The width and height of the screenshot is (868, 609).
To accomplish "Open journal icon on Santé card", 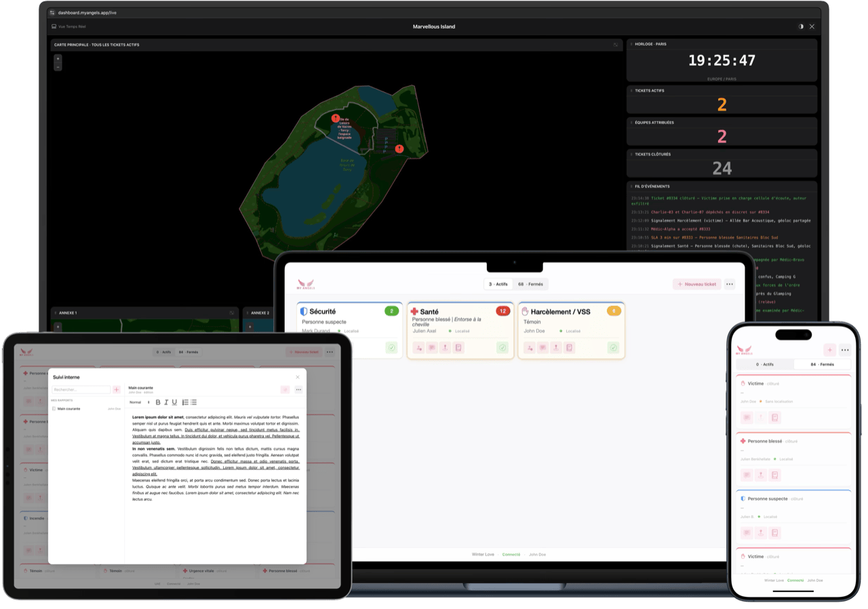I will click(458, 348).
